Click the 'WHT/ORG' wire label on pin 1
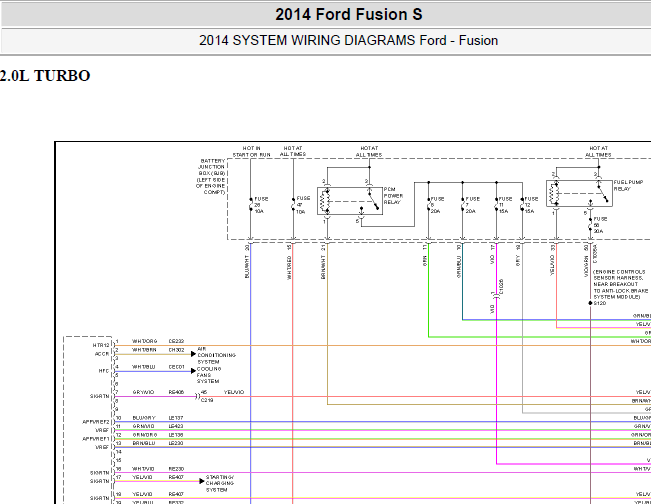This screenshot has width=651, height=504. [x=144, y=341]
